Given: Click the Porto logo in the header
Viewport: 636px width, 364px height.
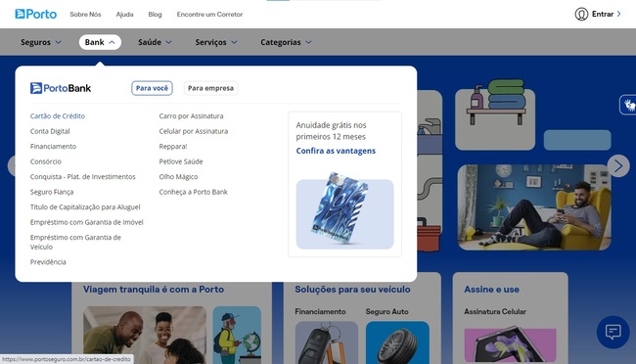Looking at the screenshot, I should (35, 15).
